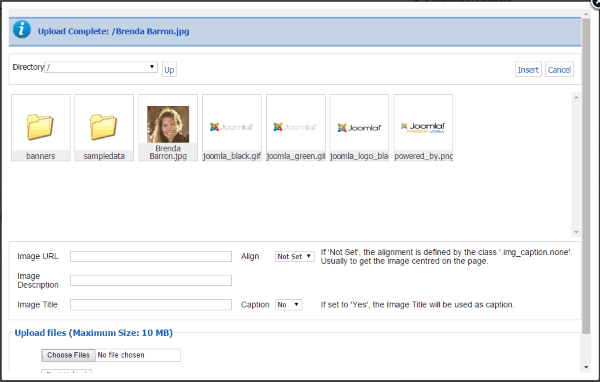600x382 pixels.
Task: Close the dialog with the X button
Action: tap(595, 3)
